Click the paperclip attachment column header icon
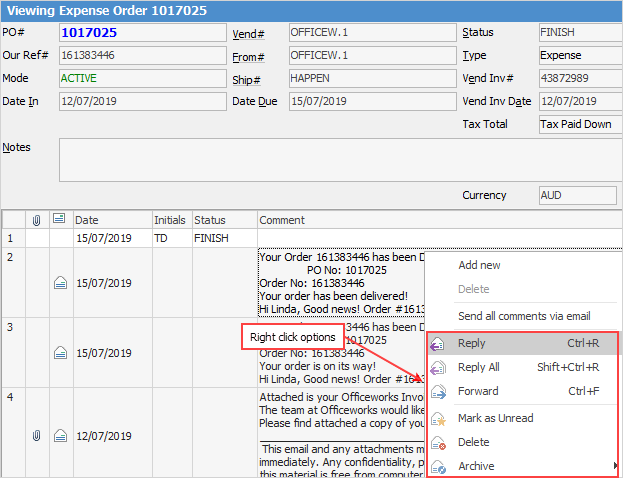 pyautogui.click(x=37, y=219)
